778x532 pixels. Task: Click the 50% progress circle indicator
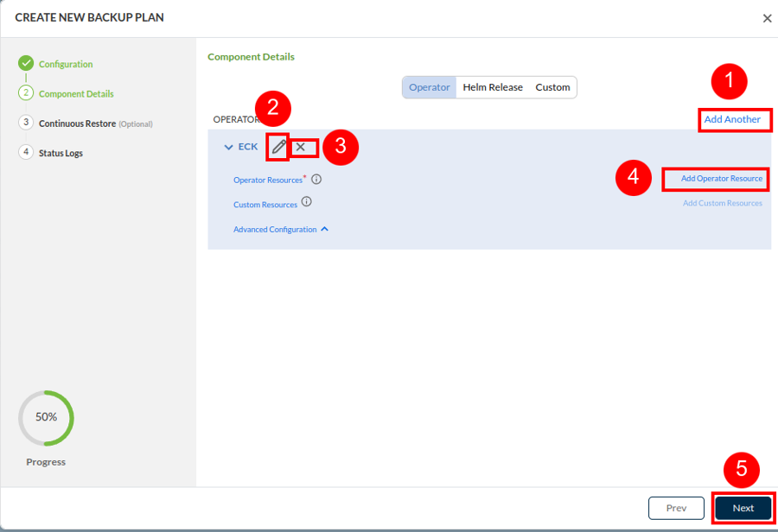pyautogui.click(x=46, y=417)
